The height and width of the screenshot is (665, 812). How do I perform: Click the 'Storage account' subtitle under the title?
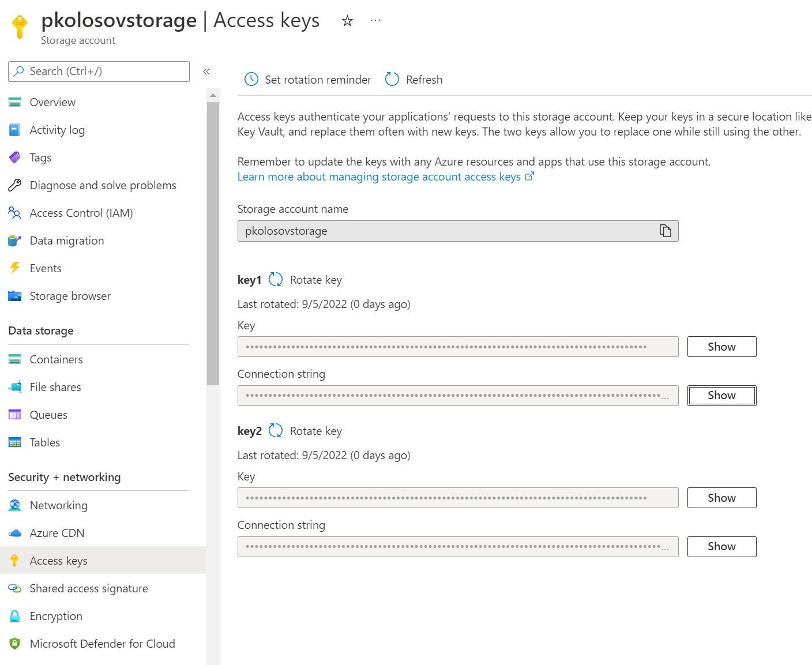click(78, 40)
